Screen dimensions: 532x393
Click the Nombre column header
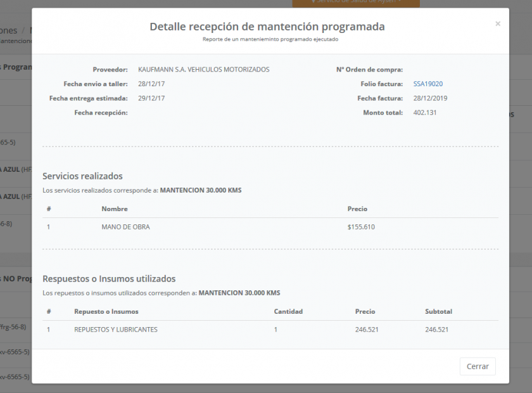(x=113, y=209)
